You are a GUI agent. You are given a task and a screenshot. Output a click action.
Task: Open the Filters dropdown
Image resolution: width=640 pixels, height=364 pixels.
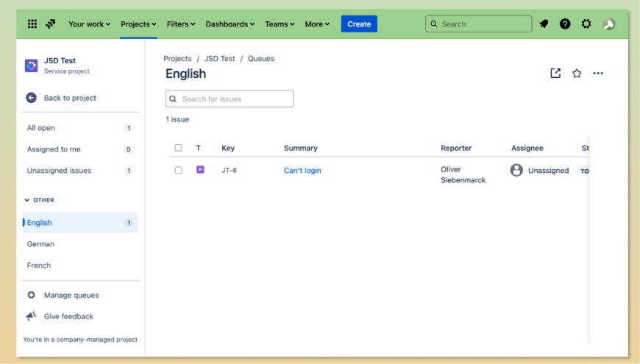(181, 24)
